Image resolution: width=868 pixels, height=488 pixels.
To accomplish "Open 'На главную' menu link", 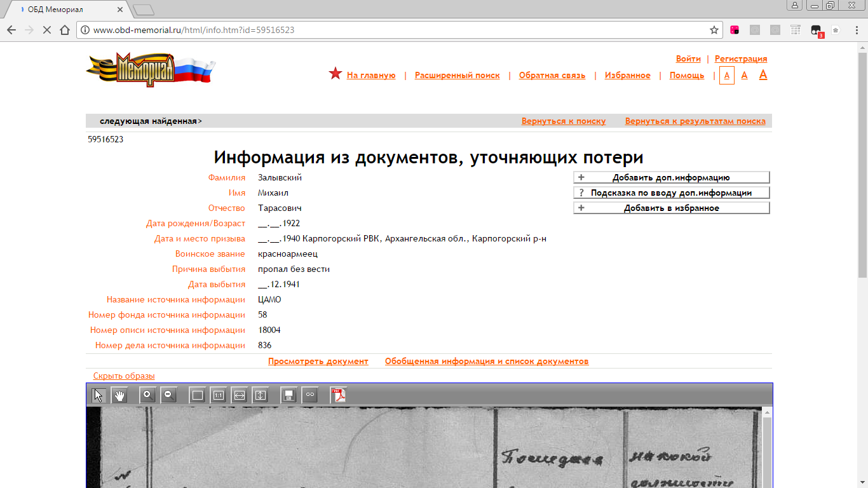I will click(371, 75).
